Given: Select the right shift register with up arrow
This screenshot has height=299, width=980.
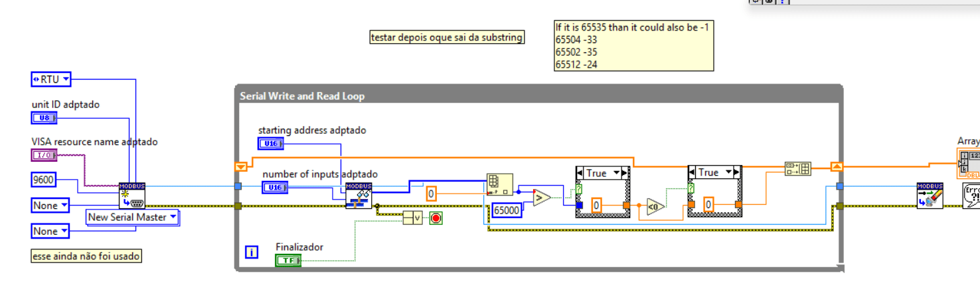Looking at the screenshot, I should tap(837, 166).
